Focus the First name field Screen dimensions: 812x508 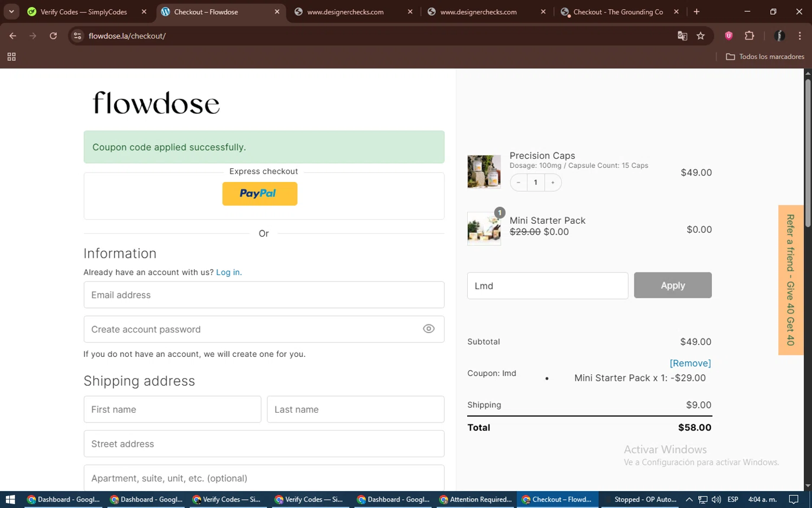pos(172,409)
